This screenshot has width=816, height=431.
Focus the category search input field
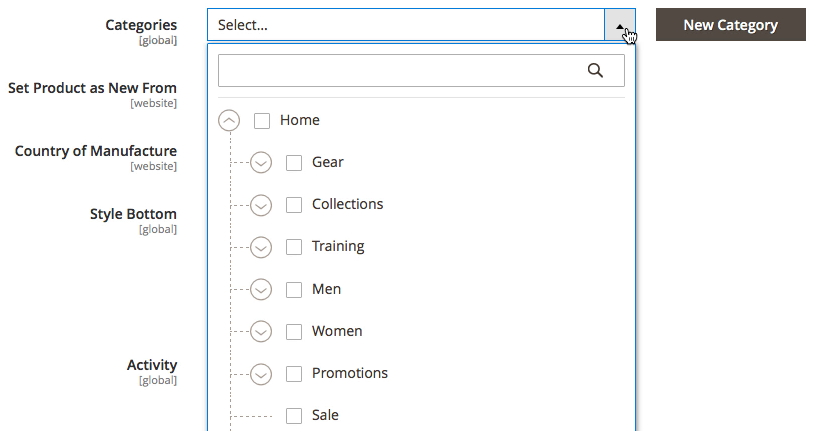coord(400,70)
